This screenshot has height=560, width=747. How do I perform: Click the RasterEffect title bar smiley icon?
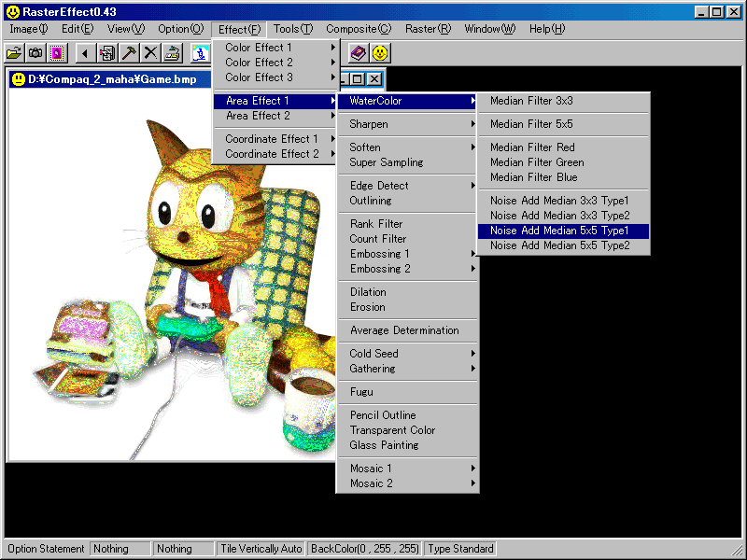[13, 12]
